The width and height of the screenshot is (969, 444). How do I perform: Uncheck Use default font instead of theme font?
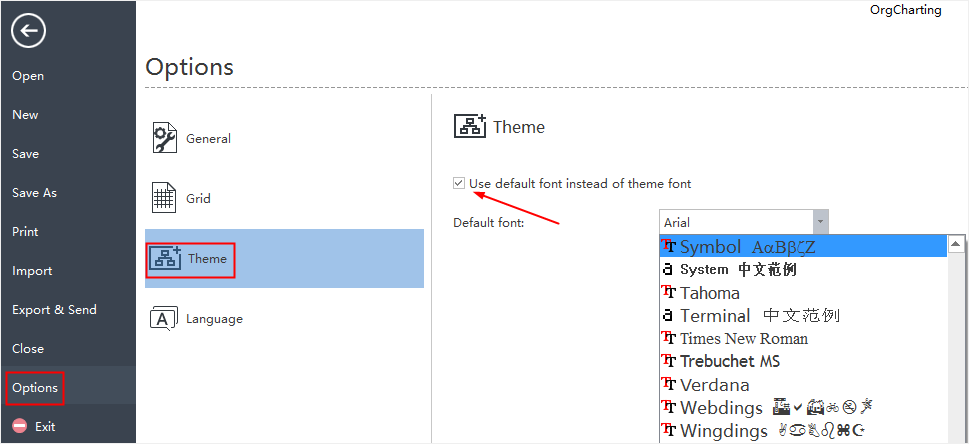(459, 183)
